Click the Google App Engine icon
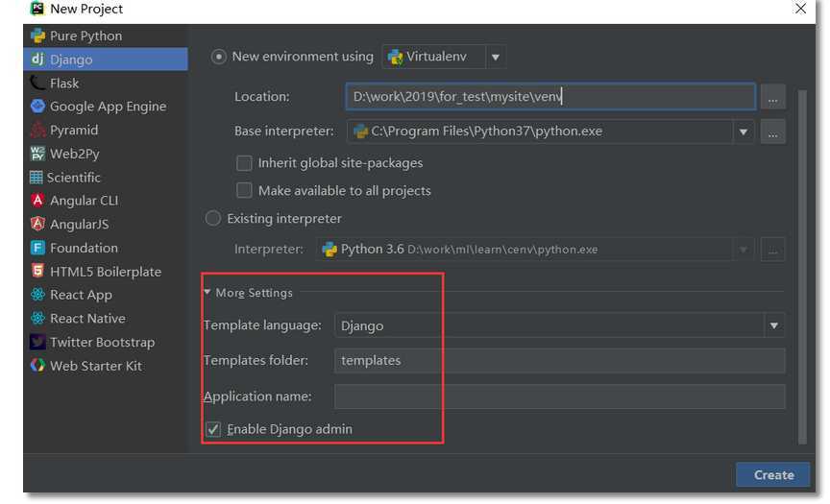The height and width of the screenshot is (504, 830). point(37,107)
